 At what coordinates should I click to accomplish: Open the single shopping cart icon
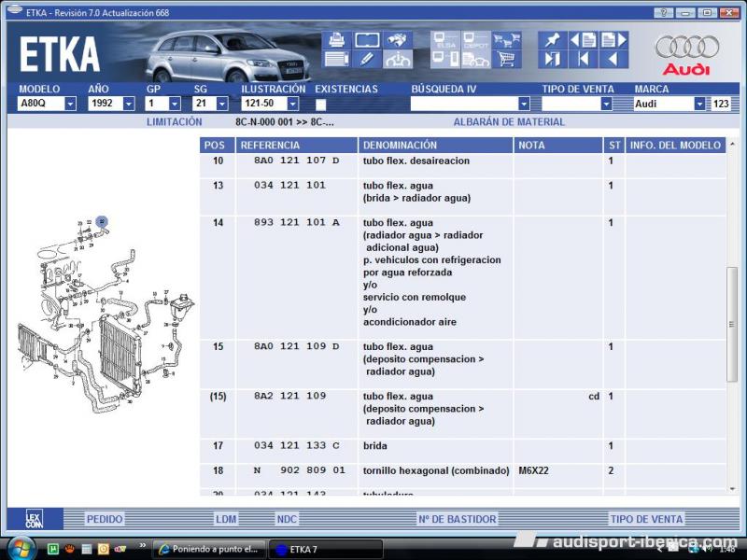tap(506, 59)
